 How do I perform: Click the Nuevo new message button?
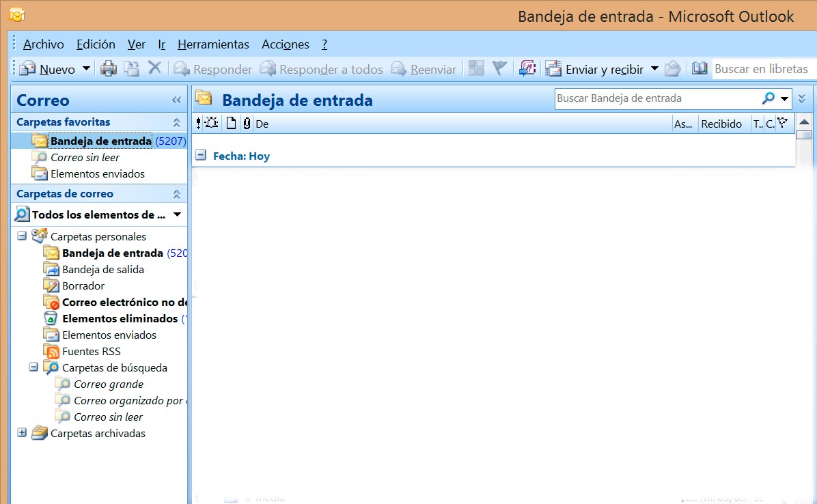tap(47, 69)
